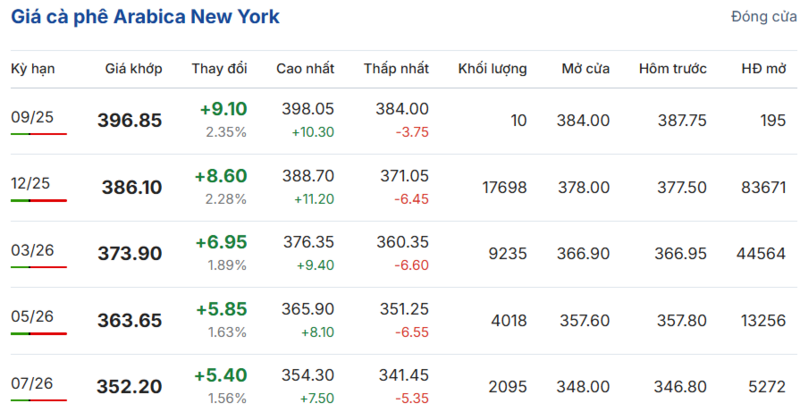This screenshot has height=420, width=800.
Task: Click the Mở cửa column header
Action: tap(585, 68)
